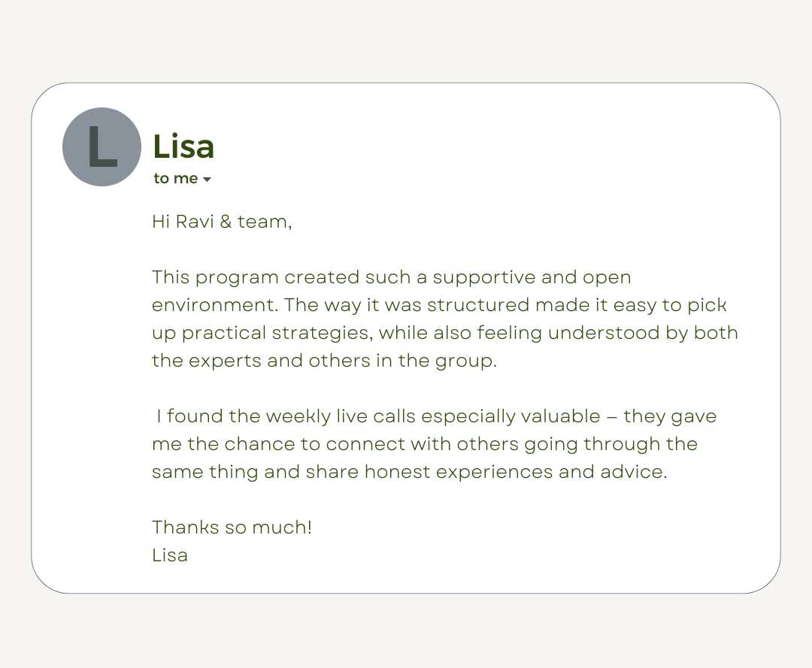Click the "Lisa" signature at message bottom
812x668 pixels.
pyautogui.click(x=170, y=555)
